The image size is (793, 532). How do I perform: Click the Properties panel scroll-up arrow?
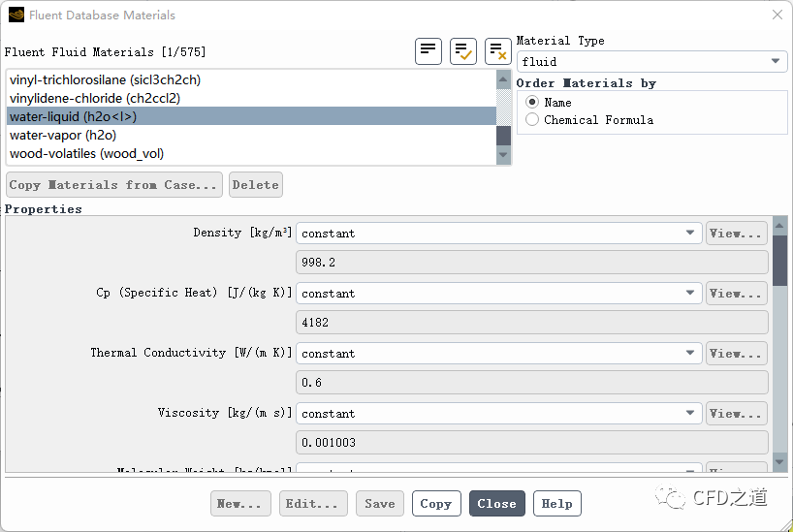[779, 226]
